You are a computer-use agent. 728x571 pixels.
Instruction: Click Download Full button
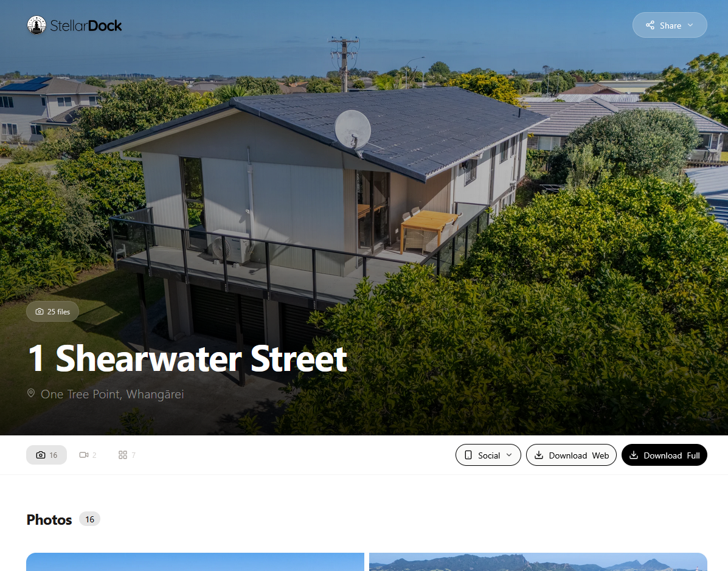[x=664, y=455]
